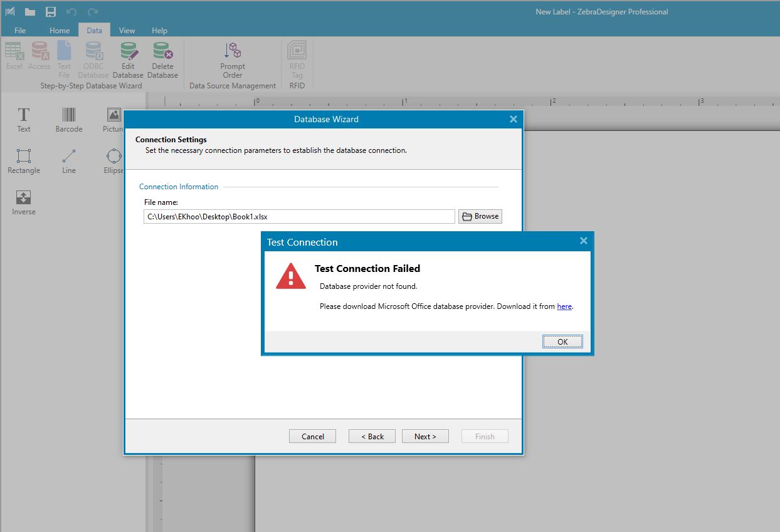Redo the last action
780x532 pixels.
click(93, 12)
